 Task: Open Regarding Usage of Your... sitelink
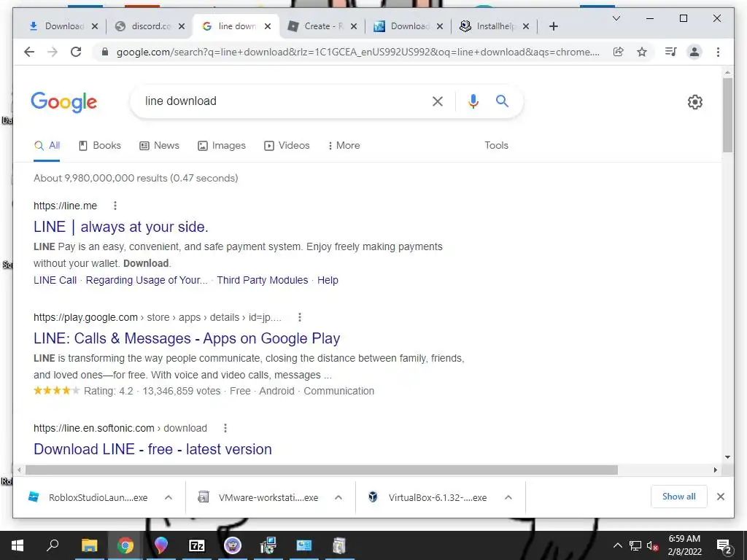pos(147,281)
